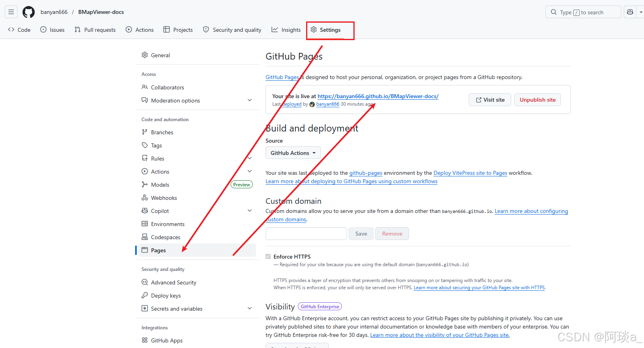Click the sidebar Actions play icon
The width and height of the screenshot is (644, 348).
click(x=145, y=171)
